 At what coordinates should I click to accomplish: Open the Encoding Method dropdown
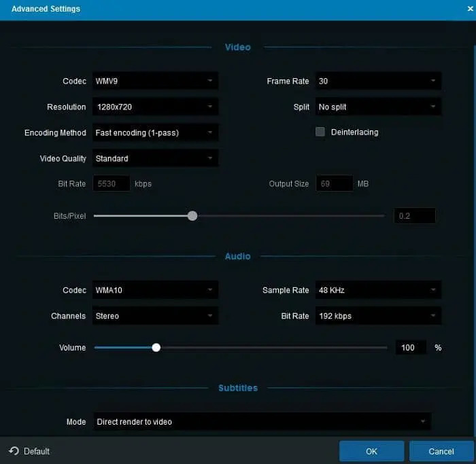click(155, 132)
